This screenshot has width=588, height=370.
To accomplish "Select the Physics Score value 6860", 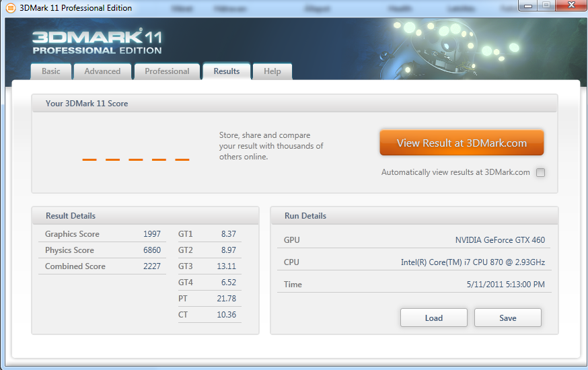I will click(x=152, y=250).
